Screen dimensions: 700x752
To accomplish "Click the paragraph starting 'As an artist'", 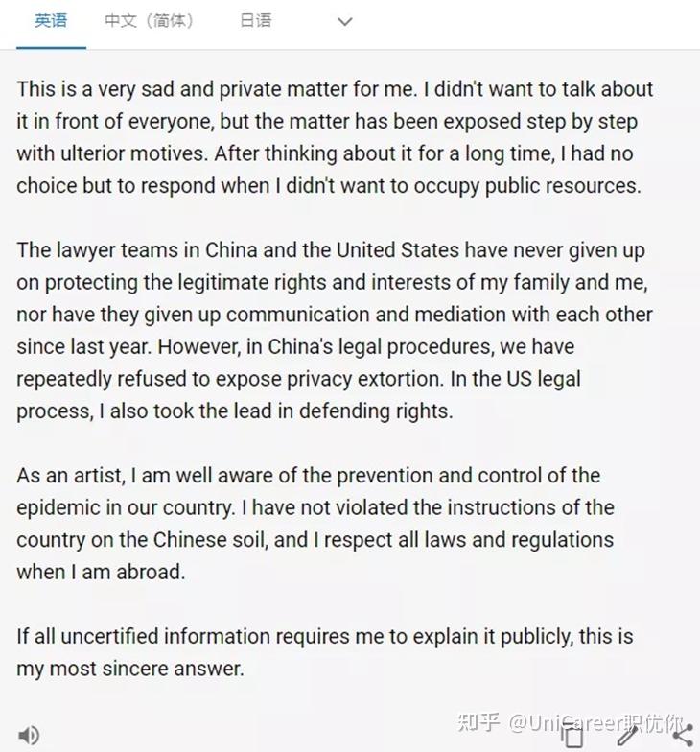I will coord(315,524).
